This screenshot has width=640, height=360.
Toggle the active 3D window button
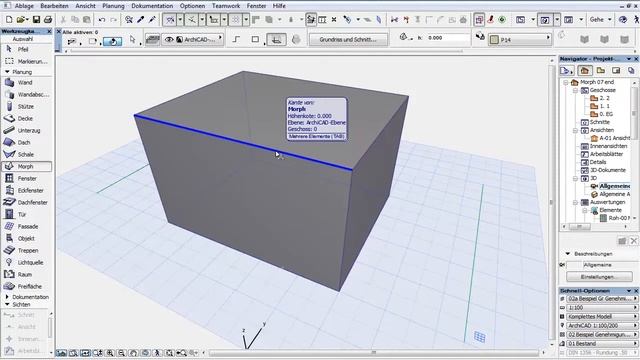[x=545, y=19]
